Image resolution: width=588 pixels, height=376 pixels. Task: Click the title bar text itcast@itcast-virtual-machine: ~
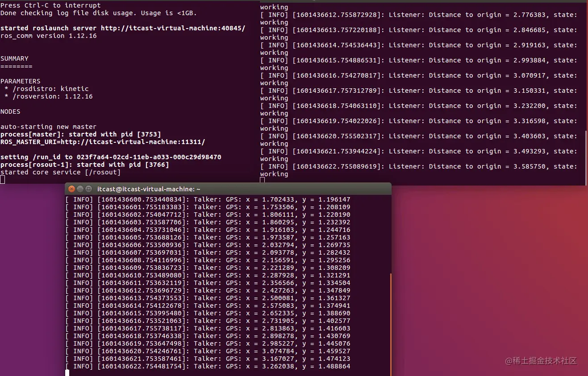149,189
